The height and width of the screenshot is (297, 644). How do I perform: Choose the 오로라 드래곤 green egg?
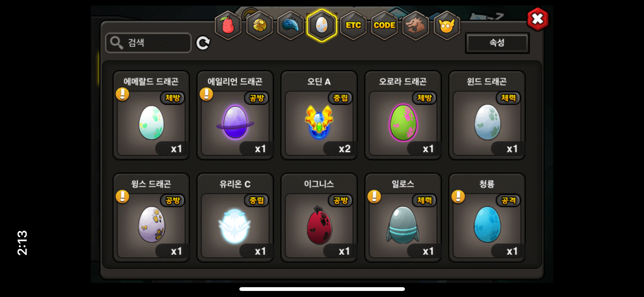[x=403, y=115]
